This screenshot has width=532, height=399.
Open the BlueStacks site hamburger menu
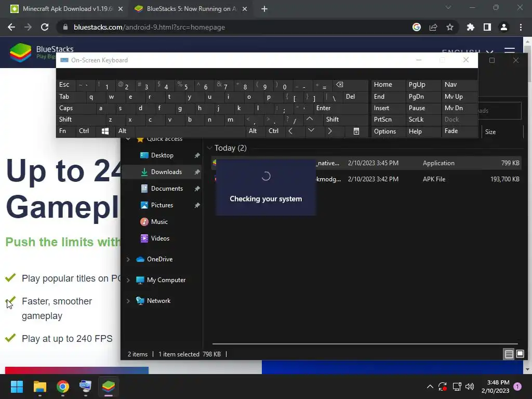coord(510,51)
